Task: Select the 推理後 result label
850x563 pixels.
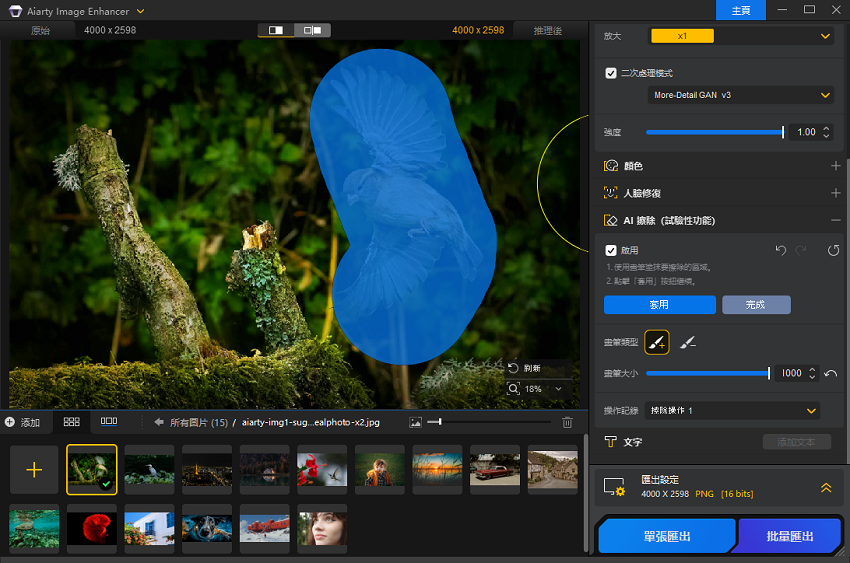Action: (548, 30)
